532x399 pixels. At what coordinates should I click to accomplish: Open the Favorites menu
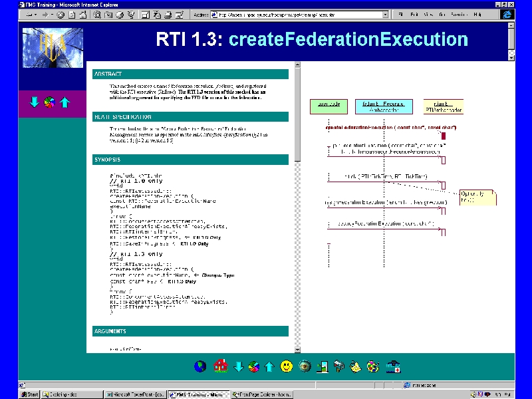pos(459,15)
